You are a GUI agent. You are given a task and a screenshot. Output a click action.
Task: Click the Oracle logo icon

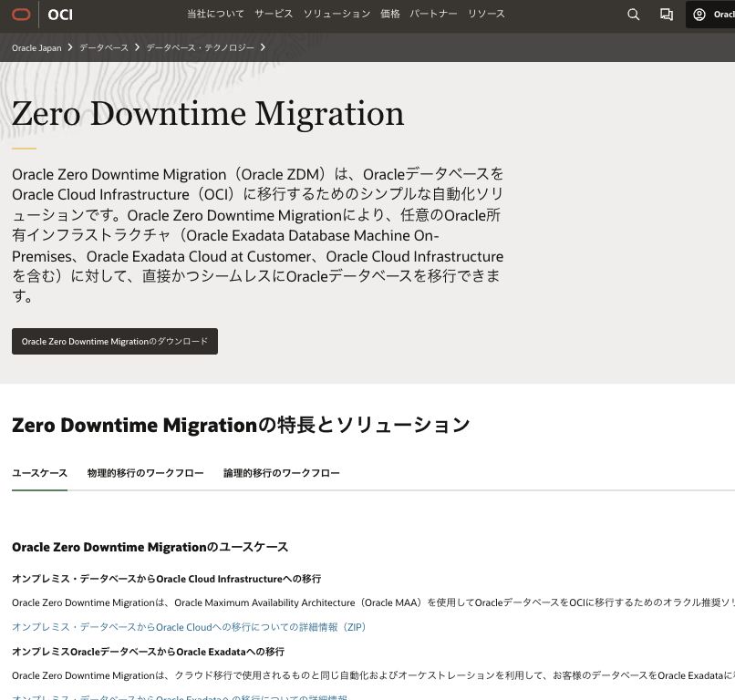tap(21, 15)
